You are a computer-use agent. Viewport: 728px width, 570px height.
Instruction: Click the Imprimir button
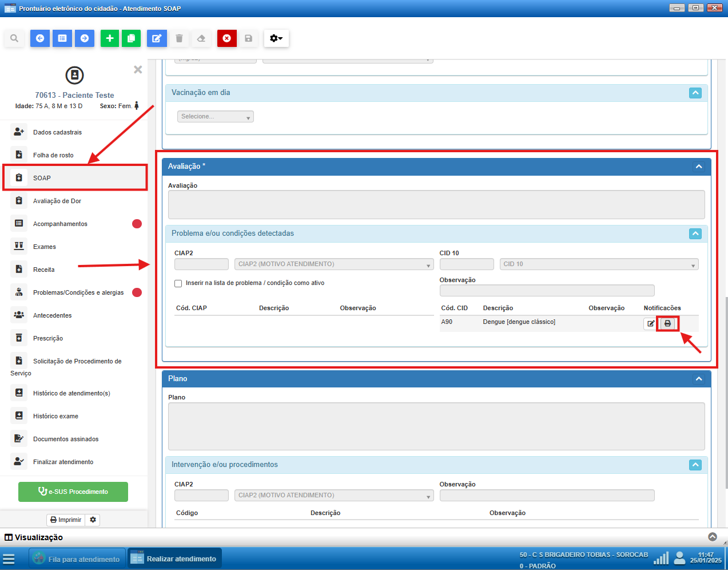tap(66, 520)
